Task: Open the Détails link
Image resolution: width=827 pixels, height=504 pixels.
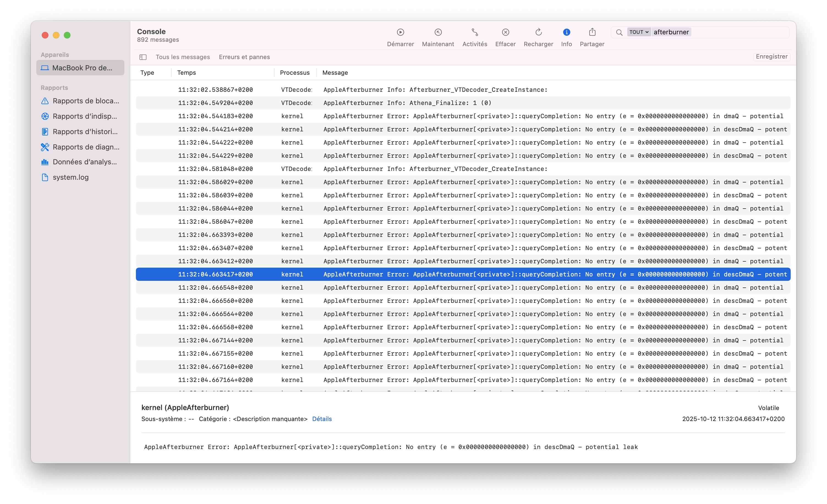Action: click(322, 419)
